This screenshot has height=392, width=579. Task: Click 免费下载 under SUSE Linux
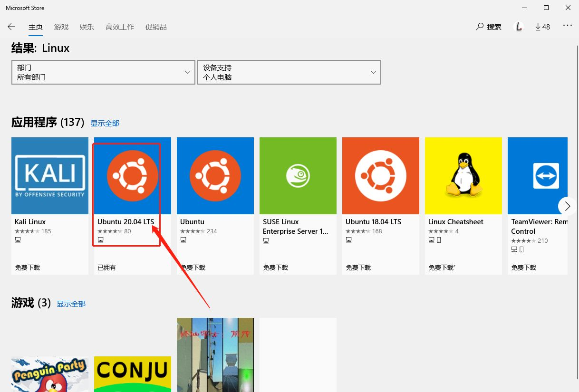click(276, 268)
